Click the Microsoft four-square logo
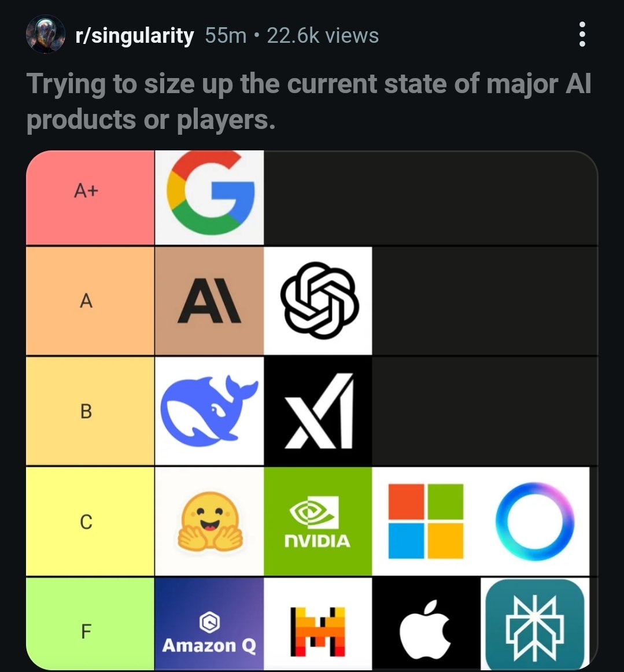This screenshot has height=672, width=624. (426, 521)
